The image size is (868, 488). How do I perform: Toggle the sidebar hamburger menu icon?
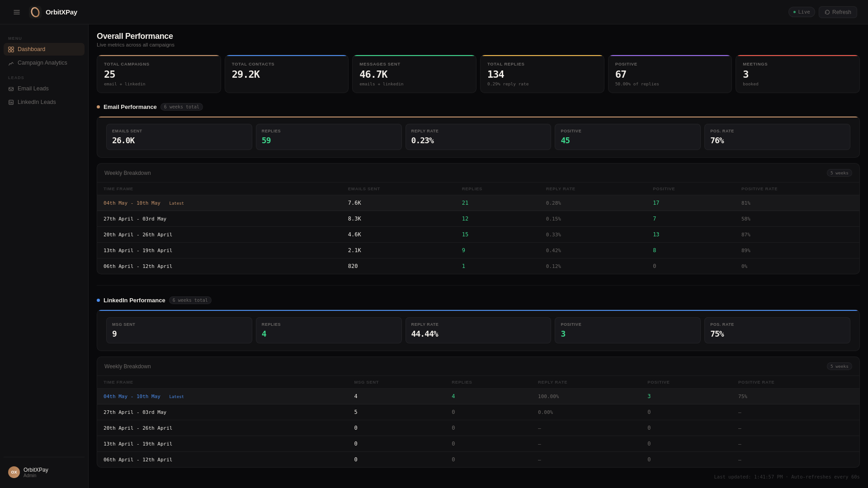[17, 12]
